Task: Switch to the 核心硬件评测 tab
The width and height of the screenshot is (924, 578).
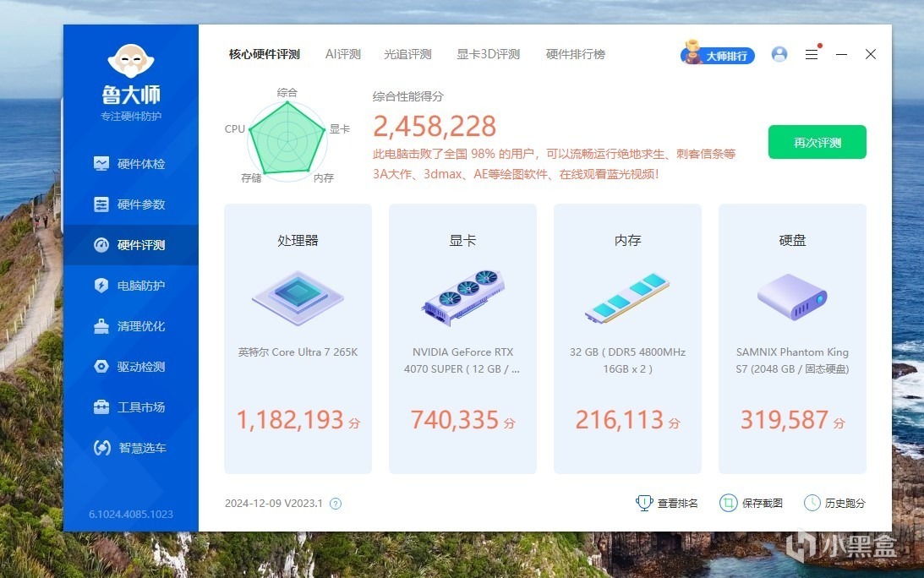Action: pyautogui.click(x=265, y=54)
